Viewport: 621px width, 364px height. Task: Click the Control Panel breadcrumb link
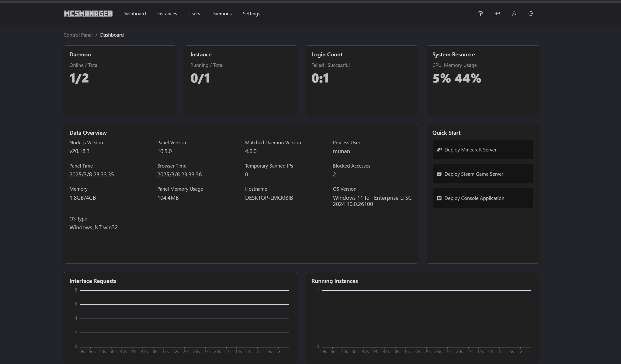78,35
